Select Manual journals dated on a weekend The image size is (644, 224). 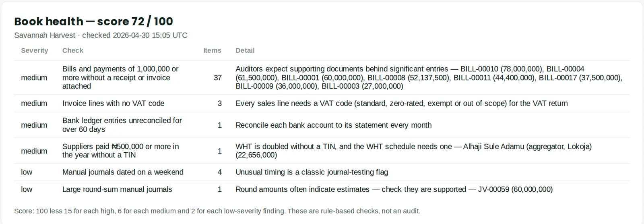(x=322, y=172)
